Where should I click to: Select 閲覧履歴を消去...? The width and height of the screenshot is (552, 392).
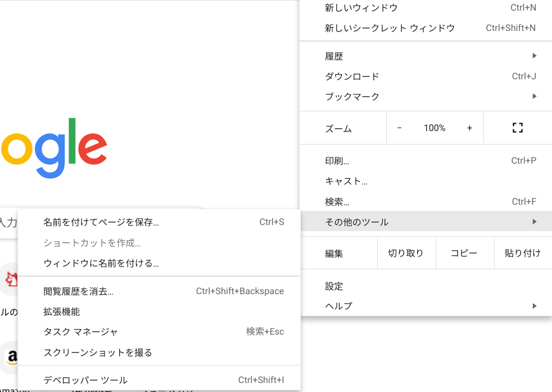159,291
